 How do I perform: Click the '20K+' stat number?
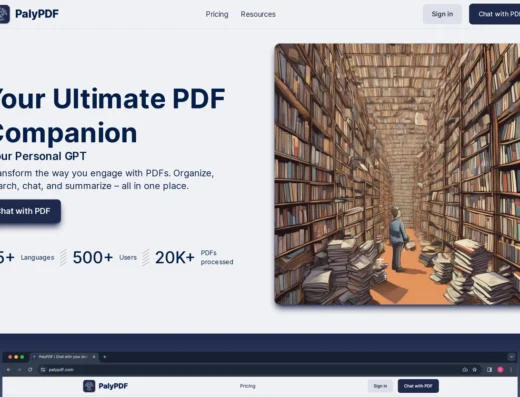(x=175, y=257)
